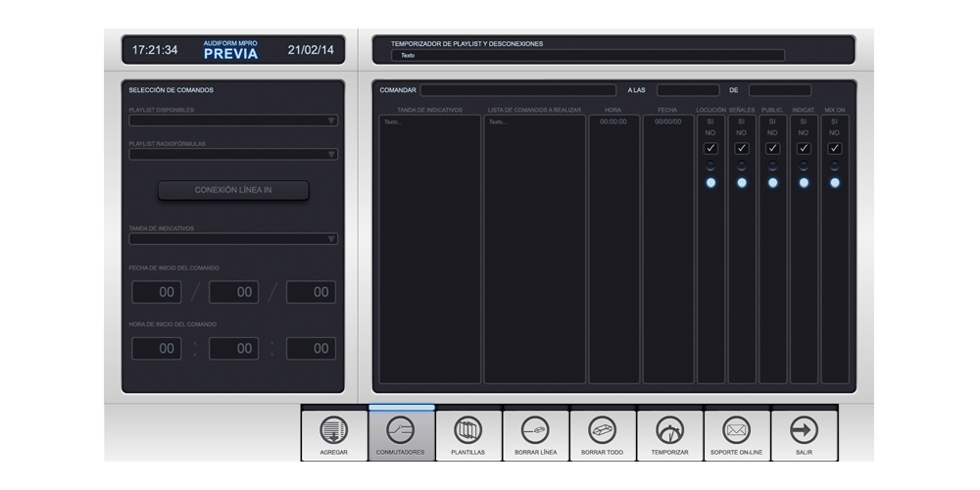Click the lit radio button under MIX ON
The height and width of the screenshot is (490, 980).
click(x=834, y=182)
